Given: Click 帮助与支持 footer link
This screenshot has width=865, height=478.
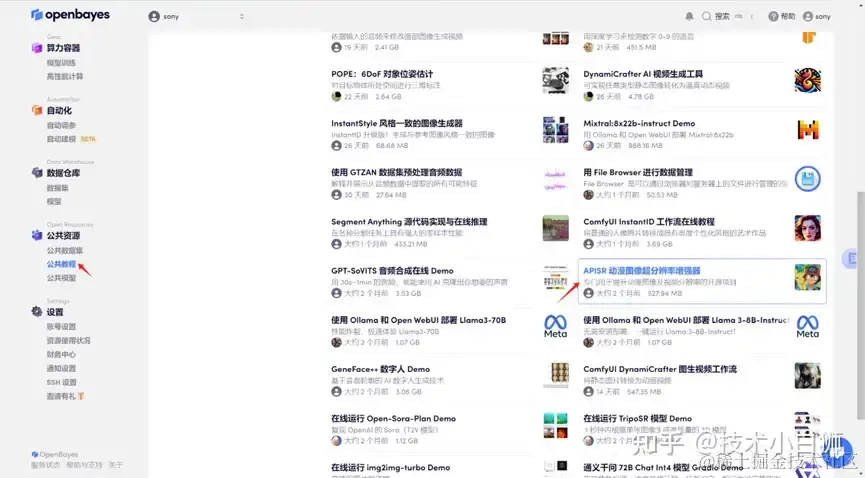Looking at the screenshot, I should (84, 465).
